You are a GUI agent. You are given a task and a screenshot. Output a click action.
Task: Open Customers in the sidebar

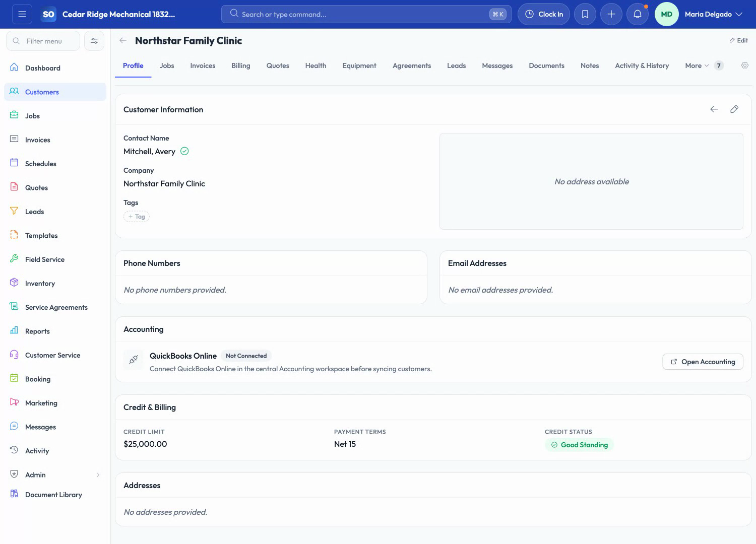pyautogui.click(x=55, y=92)
